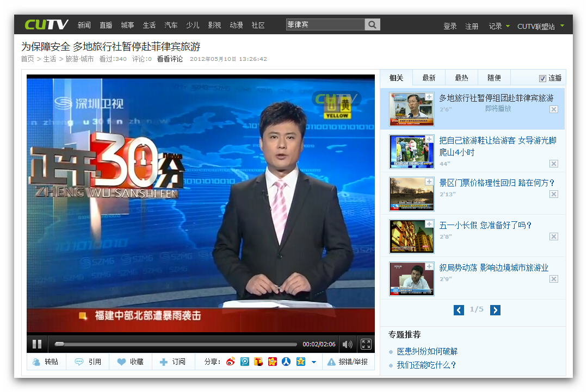587x392 pixels.
Task: Pause the video playback
Action: [x=37, y=344]
